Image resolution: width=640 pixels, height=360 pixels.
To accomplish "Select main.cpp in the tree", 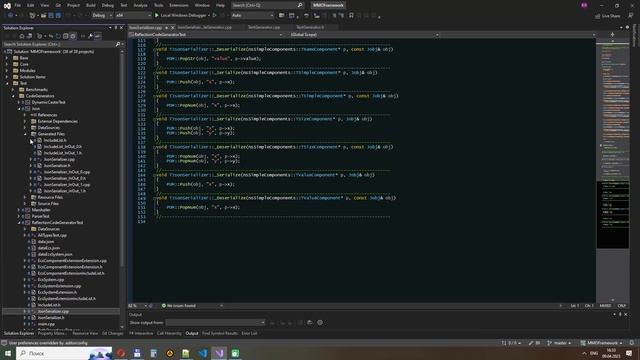I will (46, 324).
